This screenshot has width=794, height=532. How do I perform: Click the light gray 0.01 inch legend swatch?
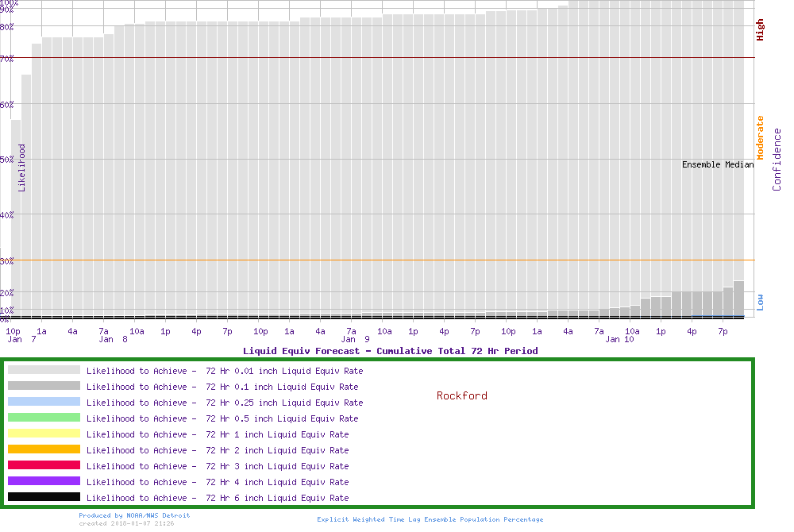pos(44,370)
